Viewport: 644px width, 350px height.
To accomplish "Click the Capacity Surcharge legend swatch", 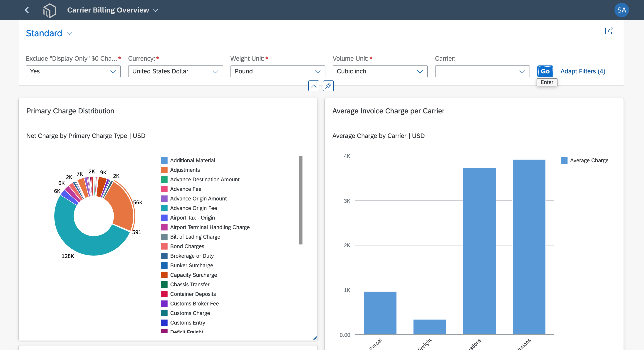I will point(164,275).
